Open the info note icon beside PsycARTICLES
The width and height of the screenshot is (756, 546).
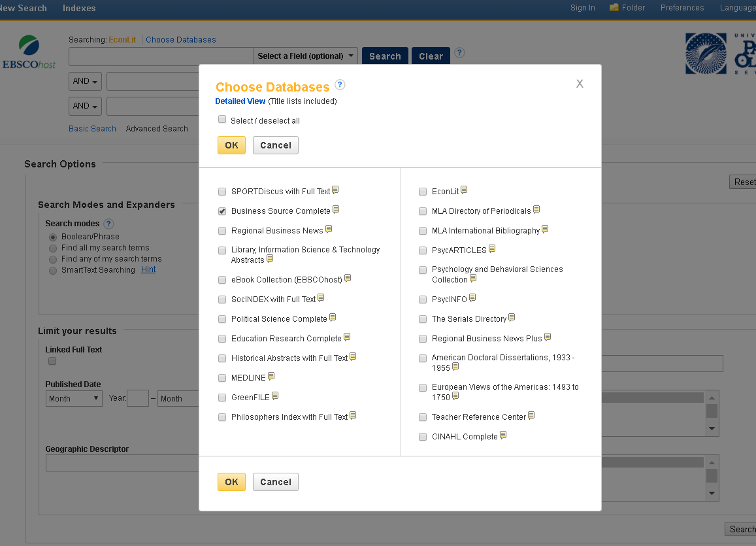coord(492,249)
